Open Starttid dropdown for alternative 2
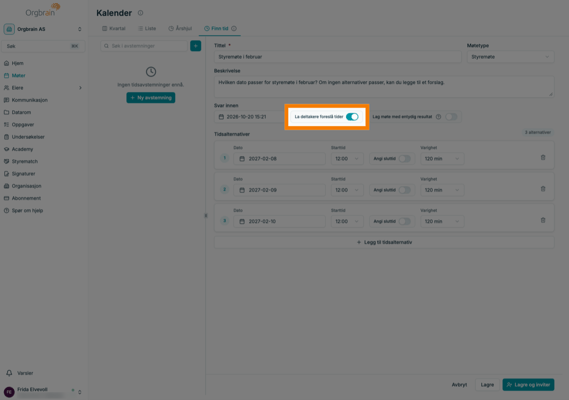This screenshot has height=400, width=569. 347,190
